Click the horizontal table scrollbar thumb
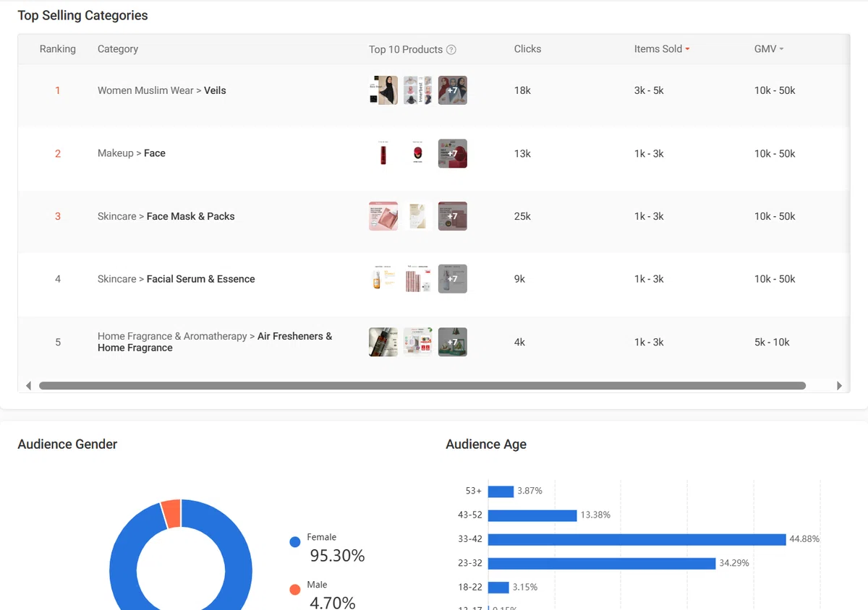The image size is (868, 610). [x=422, y=386]
